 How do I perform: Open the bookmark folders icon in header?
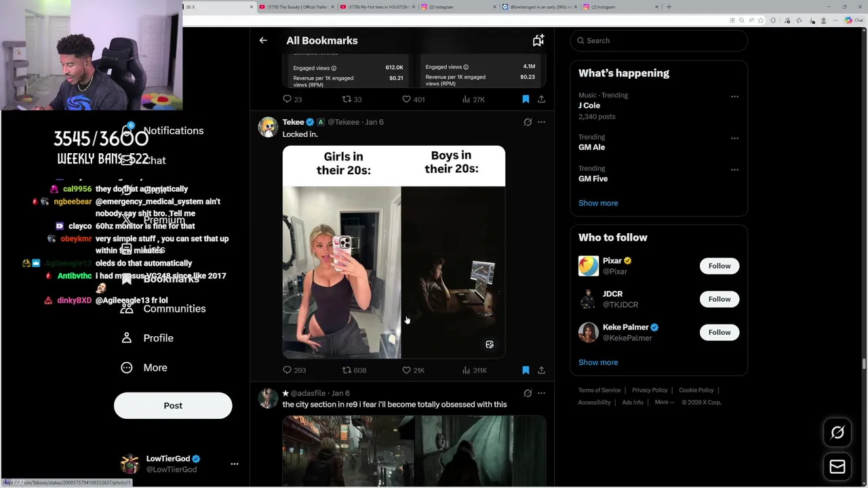click(538, 41)
